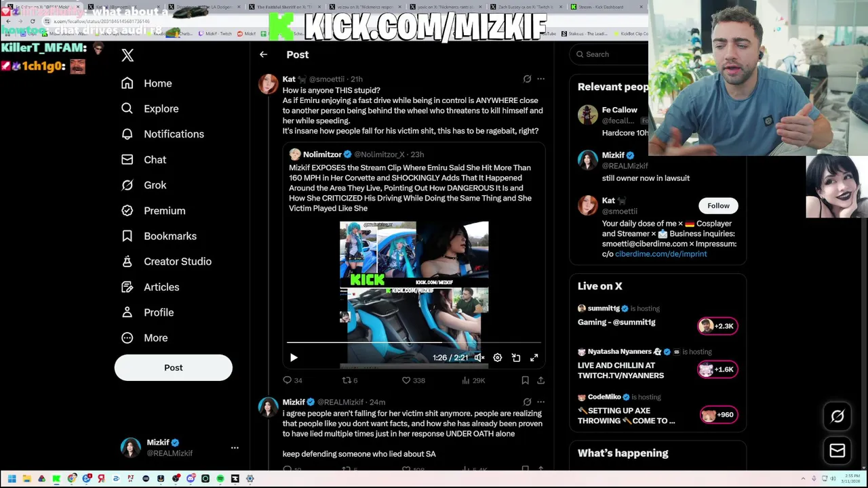Click the white Post button
The image size is (868, 488).
tap(174, 367)
